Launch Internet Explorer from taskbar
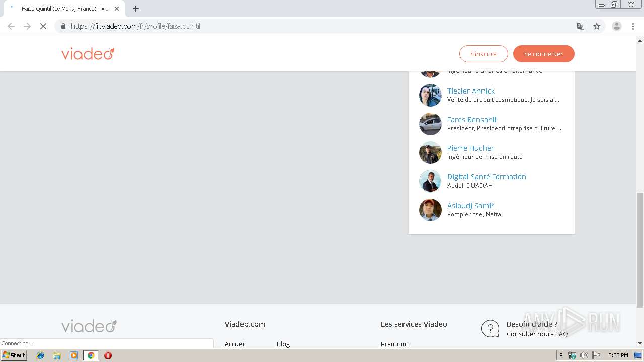The image size is (644, 362). (40, 355)
